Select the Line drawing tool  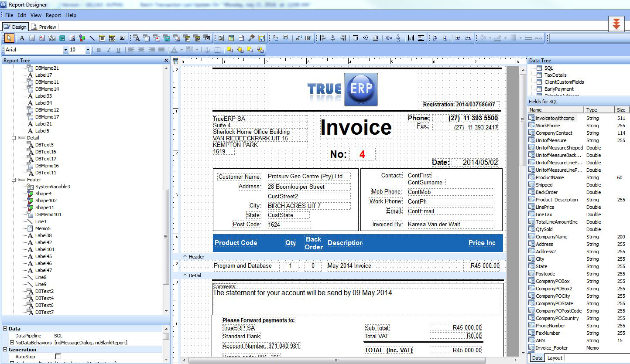92,38
